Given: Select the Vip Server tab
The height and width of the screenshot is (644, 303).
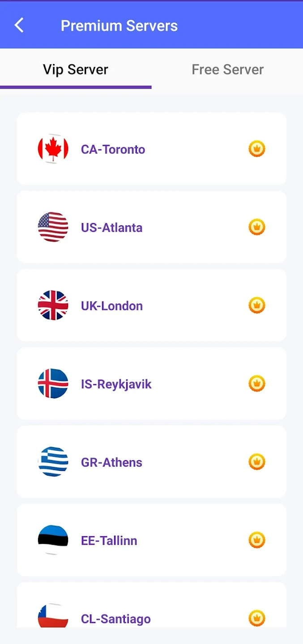Looking at the screenshot, I should click(75, 69).
